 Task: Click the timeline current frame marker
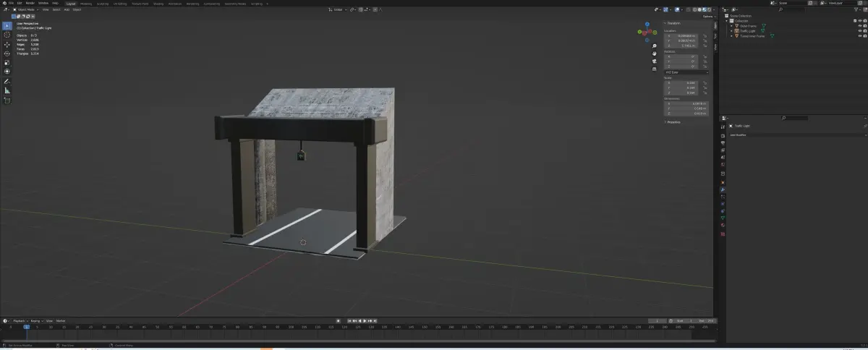[27, 327]
